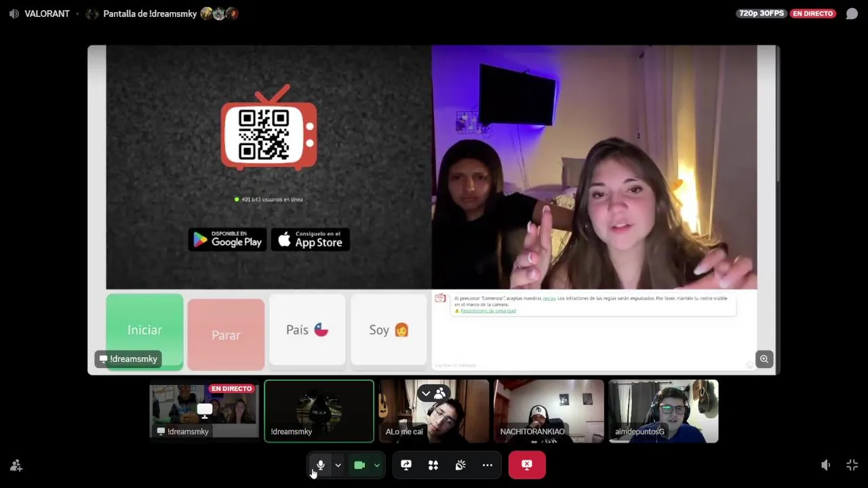Screen dimensions: 868x488
Task: Click the people icon above participant thumbnails
Action: point(440,393)
